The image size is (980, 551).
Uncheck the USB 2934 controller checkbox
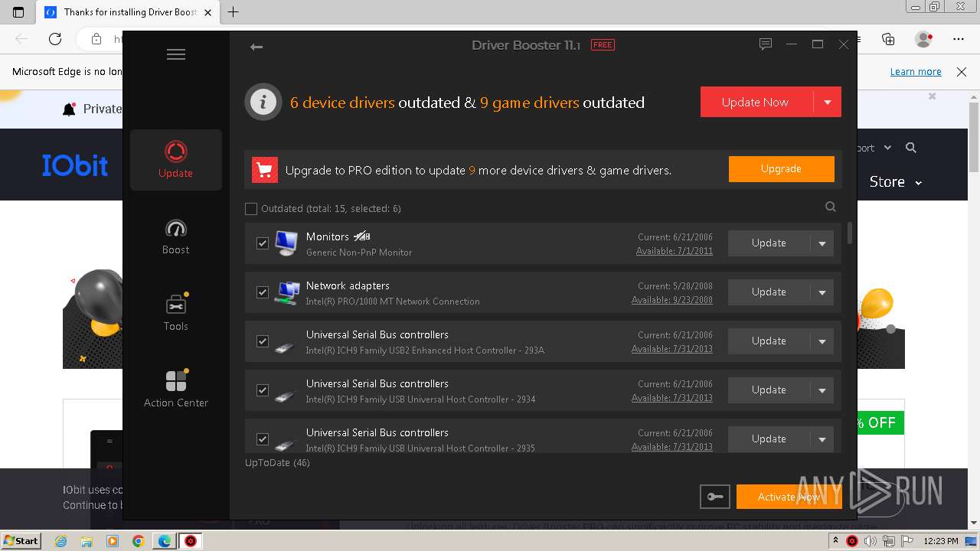tap(263, 390)
